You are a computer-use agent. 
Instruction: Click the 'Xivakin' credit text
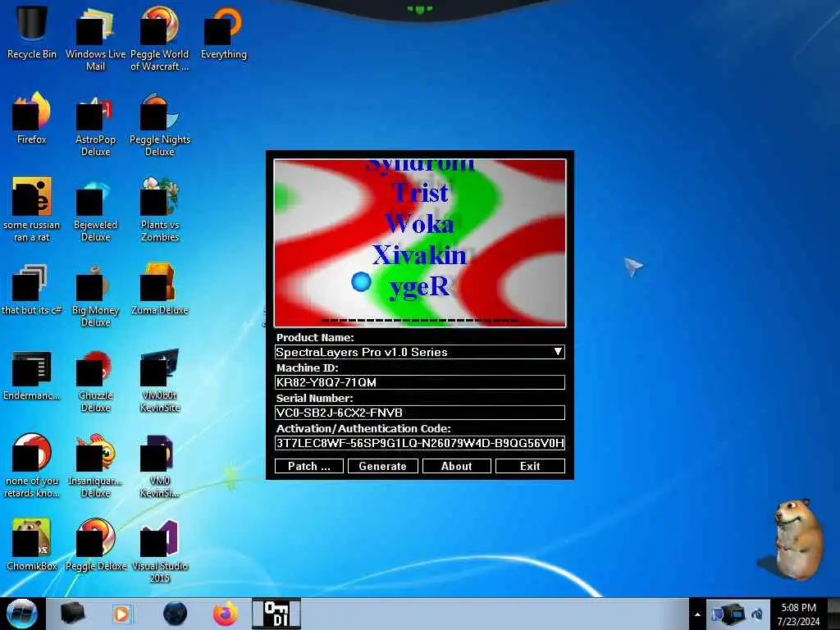pyautogui.click(x=419, y=255)
